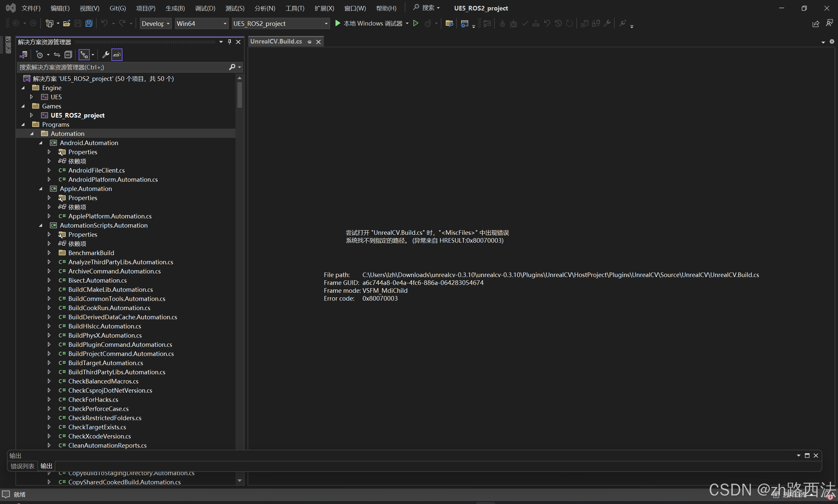Select BuildCookRun.Automation.cs in the tree
Screen dimensions: 838x504
pos(109,308)
